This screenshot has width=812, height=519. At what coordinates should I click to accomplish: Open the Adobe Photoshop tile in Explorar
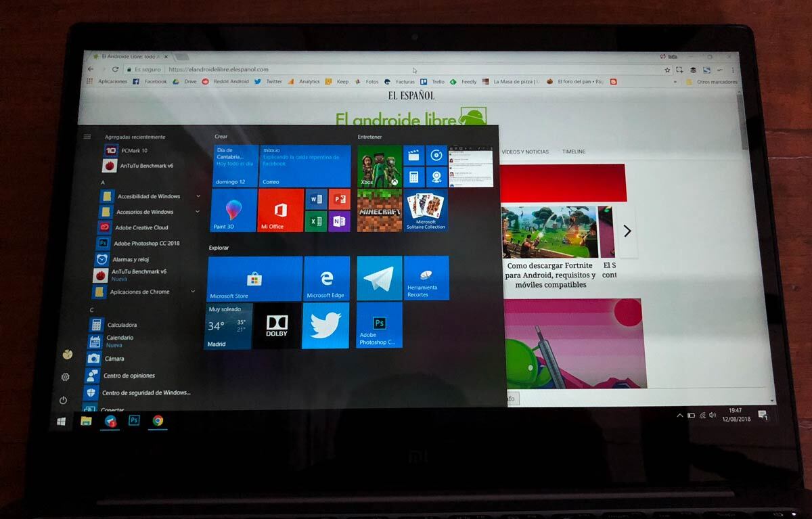pos(380,325)
